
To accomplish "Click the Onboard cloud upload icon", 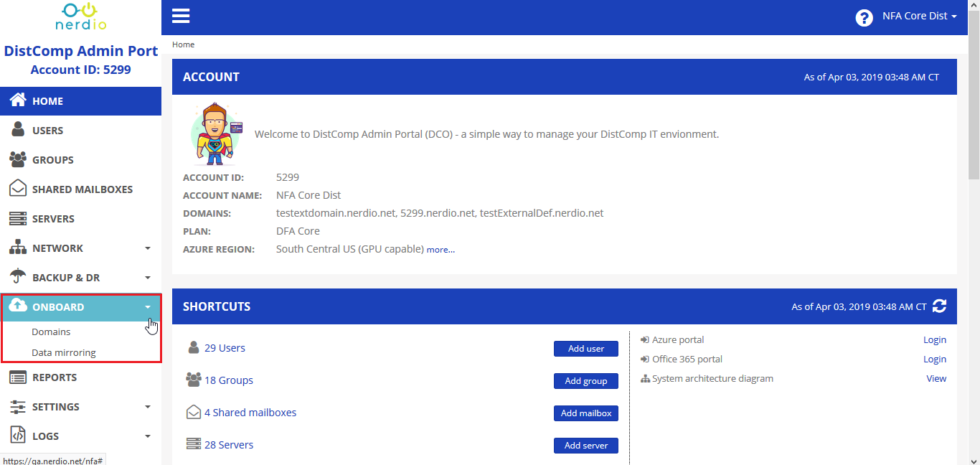I will (x=18, y=306).
